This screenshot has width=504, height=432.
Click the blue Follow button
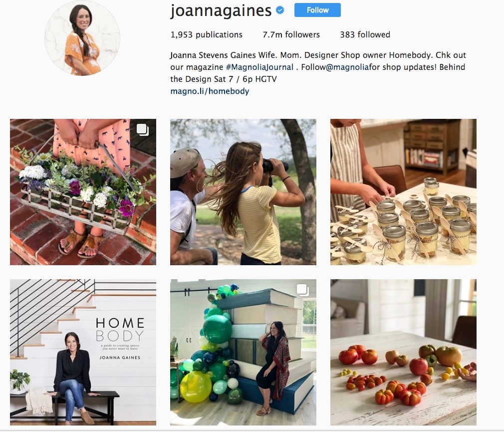[317, 10]
